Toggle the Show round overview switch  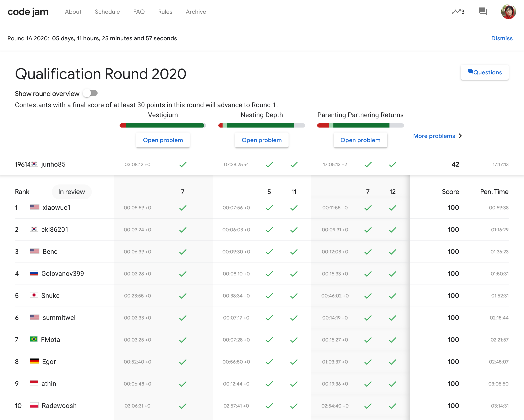(x=90, y=93)
